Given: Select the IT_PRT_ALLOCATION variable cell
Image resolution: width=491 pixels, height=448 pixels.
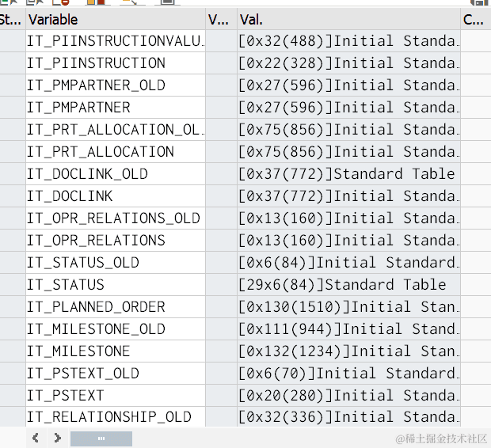Looking at the screenshot, I should pos(116,152).
